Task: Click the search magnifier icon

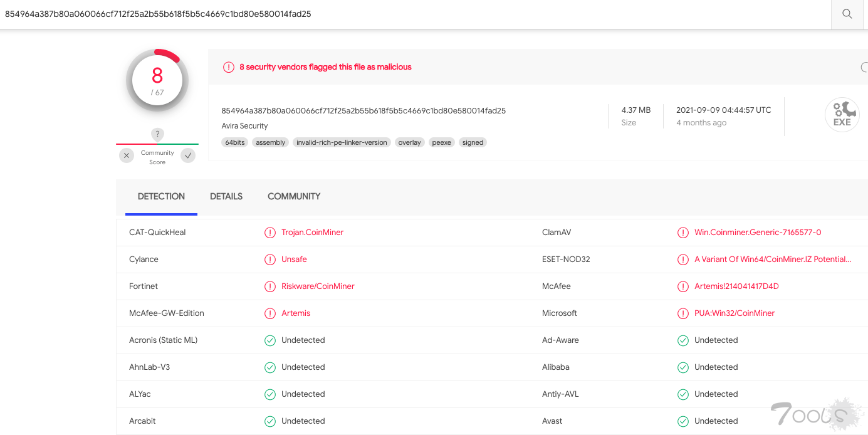Action: point(847,14)
